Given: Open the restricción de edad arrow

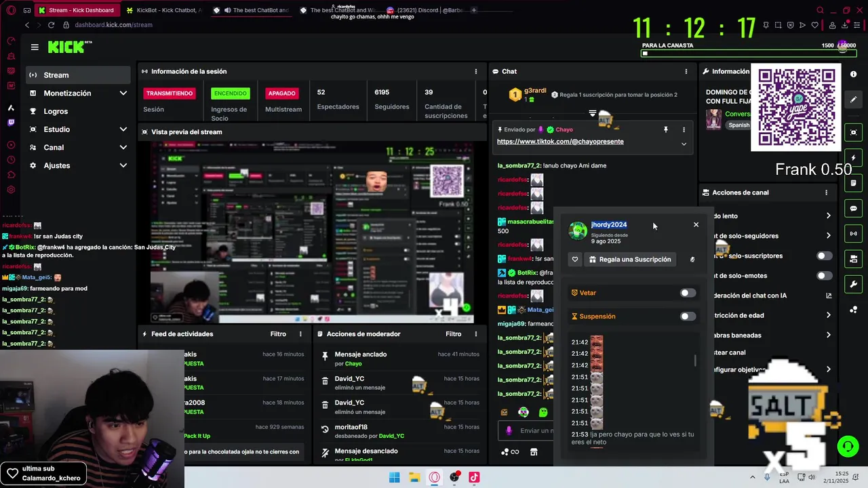Looking at the screenshot, I should click(828, 315).
